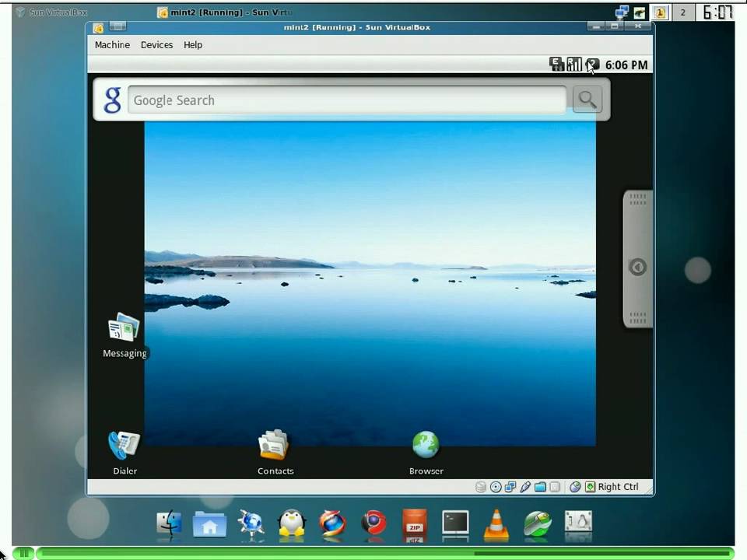Switch to workspace 2 in the pager
The height and width of the screenshot is (560, 747).
(682, 12)
